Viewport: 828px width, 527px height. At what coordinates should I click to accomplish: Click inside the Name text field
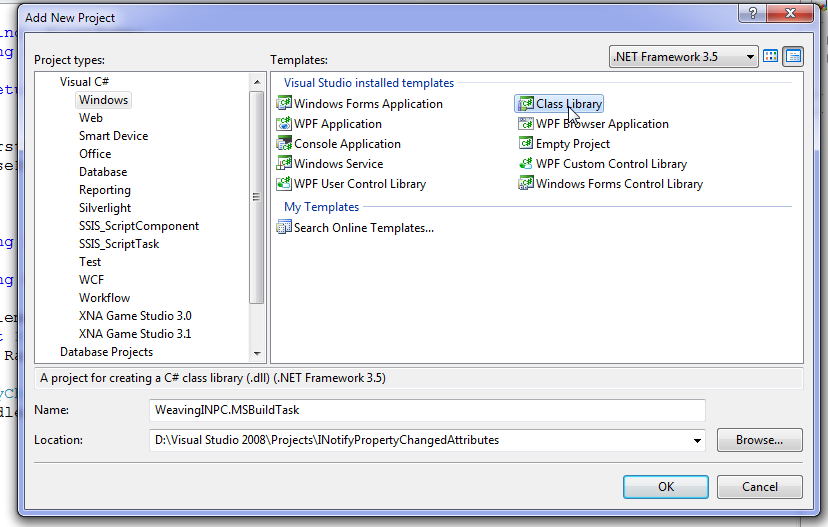pyautogui.click(x=427, y=410)
